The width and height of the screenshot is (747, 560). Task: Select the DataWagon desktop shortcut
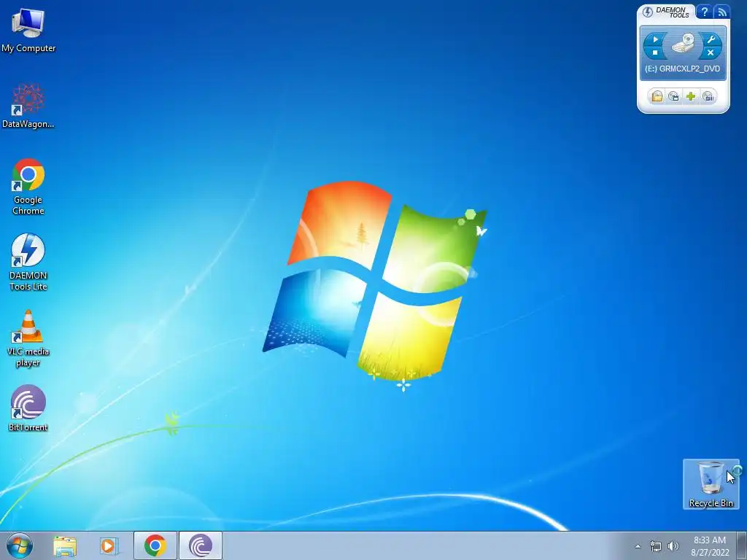click(28, 106)
